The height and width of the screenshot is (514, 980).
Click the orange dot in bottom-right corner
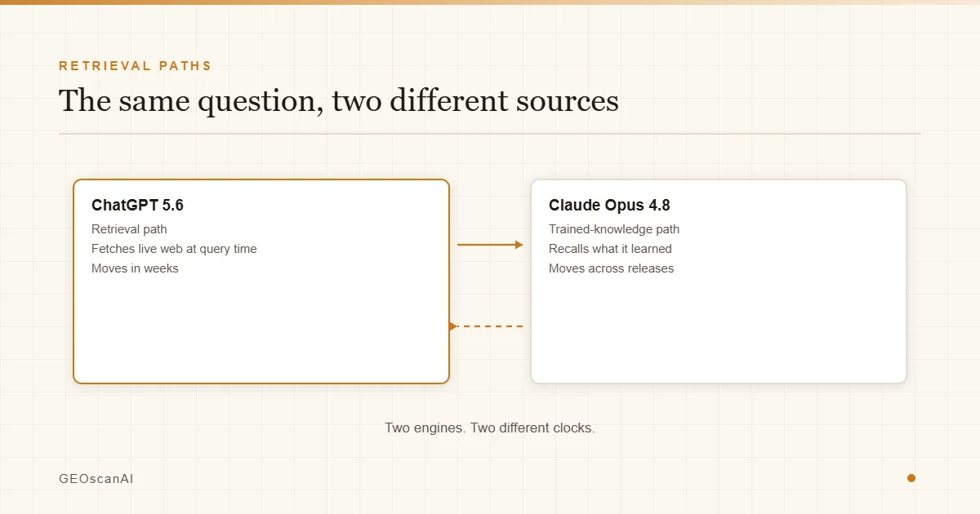tap(911, 478)
